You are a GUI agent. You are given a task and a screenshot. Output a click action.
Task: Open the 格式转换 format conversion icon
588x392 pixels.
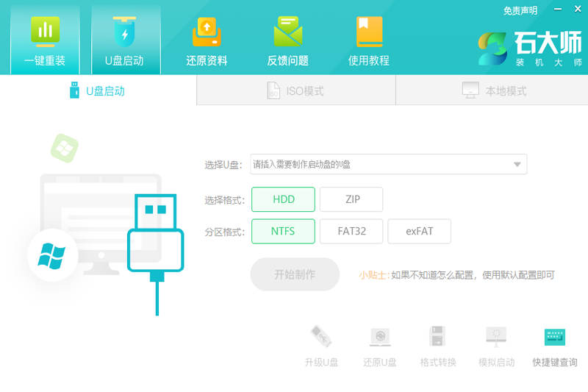click(x=438, y=338)
